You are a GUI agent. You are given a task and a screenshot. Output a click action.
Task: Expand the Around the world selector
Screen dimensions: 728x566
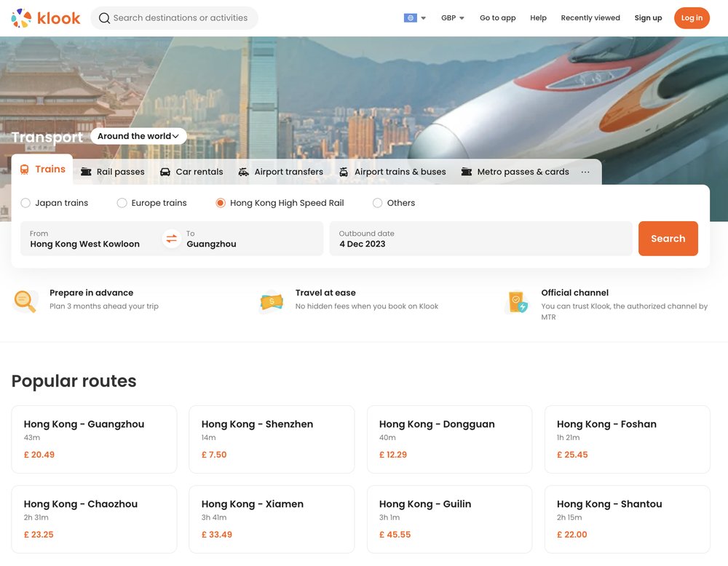[138, 135]
